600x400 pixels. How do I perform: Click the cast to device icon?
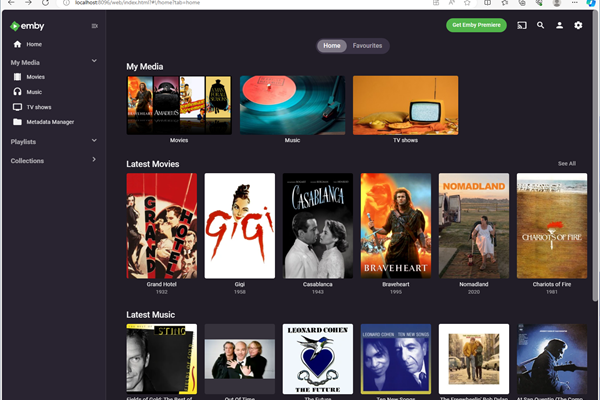point(521,25)
